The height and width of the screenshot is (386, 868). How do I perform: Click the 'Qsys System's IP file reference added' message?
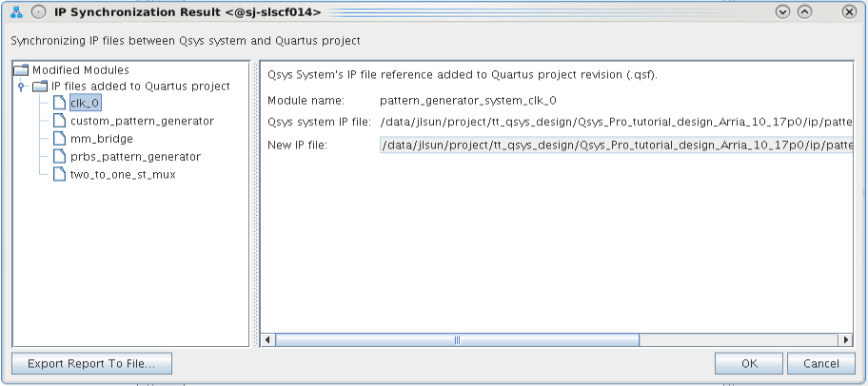(x=463, y=75)
